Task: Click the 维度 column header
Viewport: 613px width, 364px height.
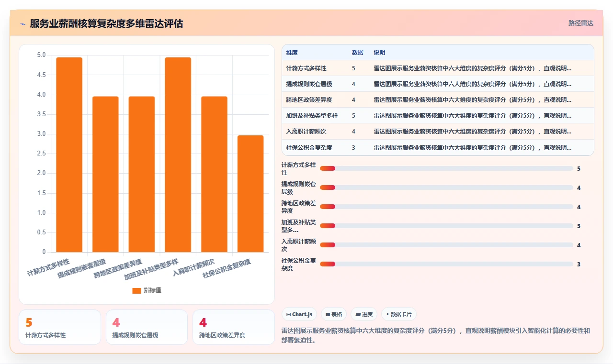Action: click(292, 53)
